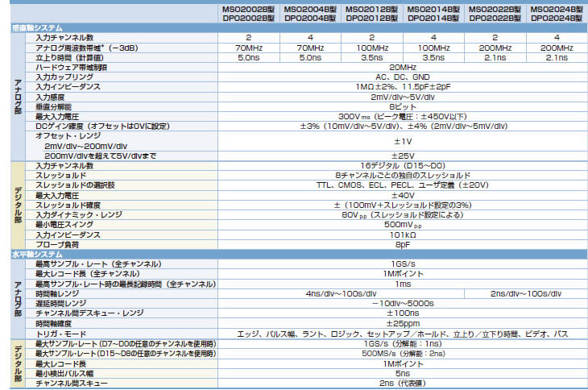Click 100MHz under the MSO2012B型 column
This screenshot has width=588, height=390.
point(371,48)
